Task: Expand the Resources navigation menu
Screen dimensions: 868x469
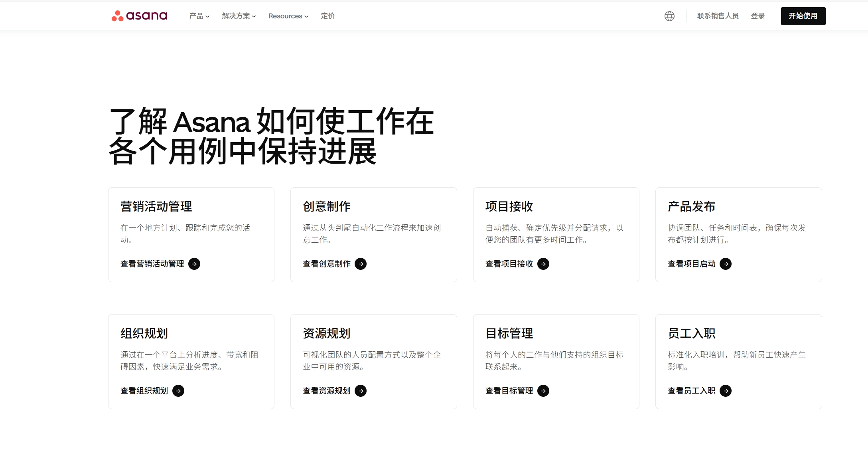Action: [x=288, y=16]
